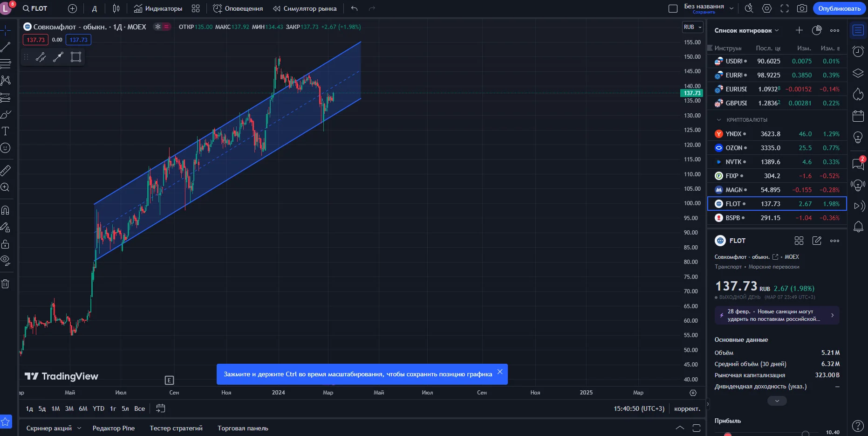Select the brush drawing tool
The height and width of the screenshot is (436, 868).
(6, 114)
